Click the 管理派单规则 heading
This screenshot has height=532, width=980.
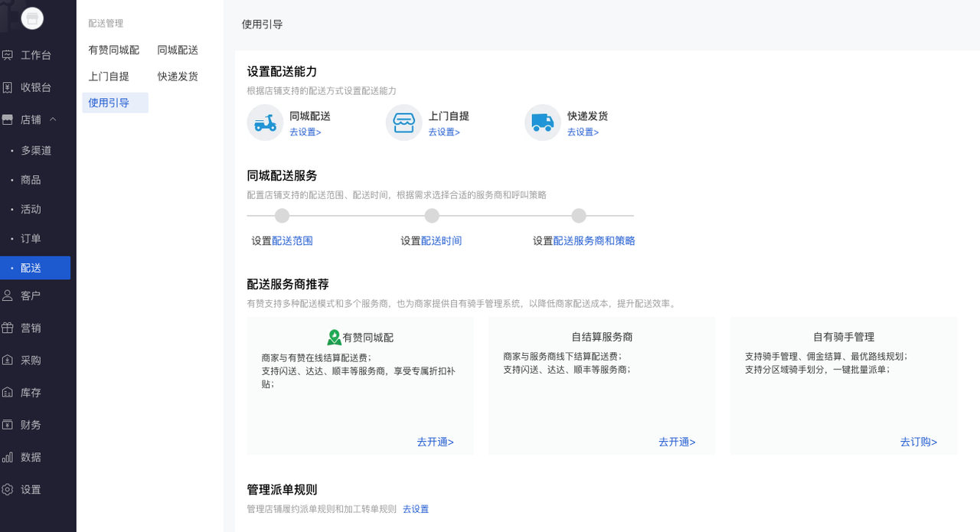coord(282,490)
